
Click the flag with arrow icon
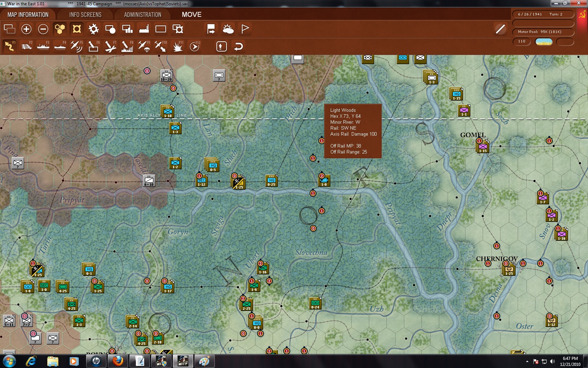211,29
